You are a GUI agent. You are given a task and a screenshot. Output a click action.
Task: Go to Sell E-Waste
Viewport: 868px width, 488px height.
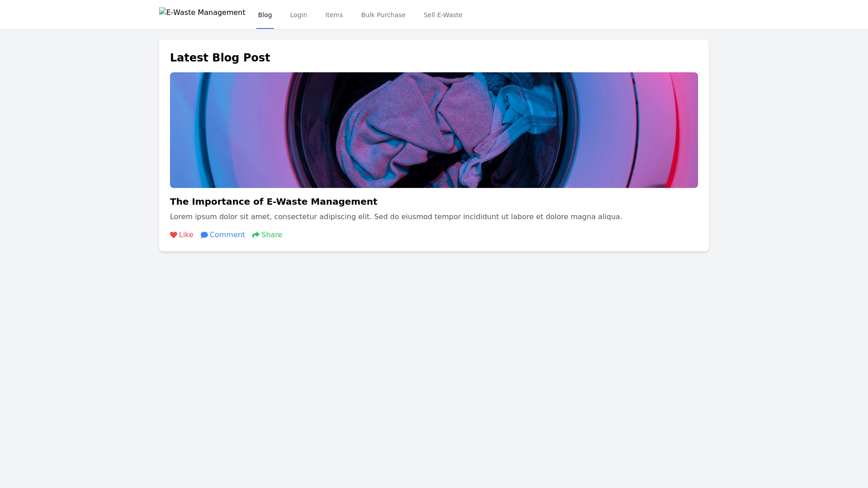tap(443, 15)
